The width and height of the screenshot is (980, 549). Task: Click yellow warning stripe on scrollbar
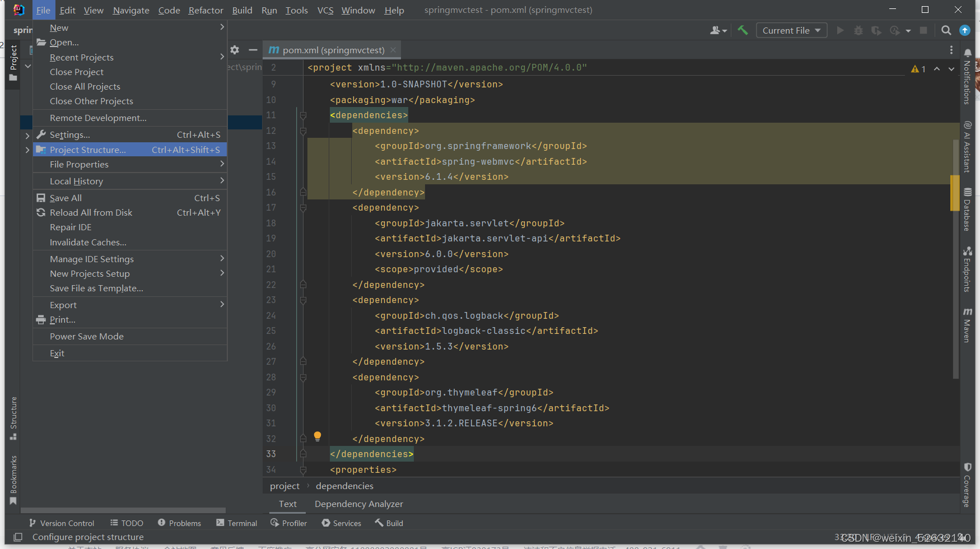[955, 193]
